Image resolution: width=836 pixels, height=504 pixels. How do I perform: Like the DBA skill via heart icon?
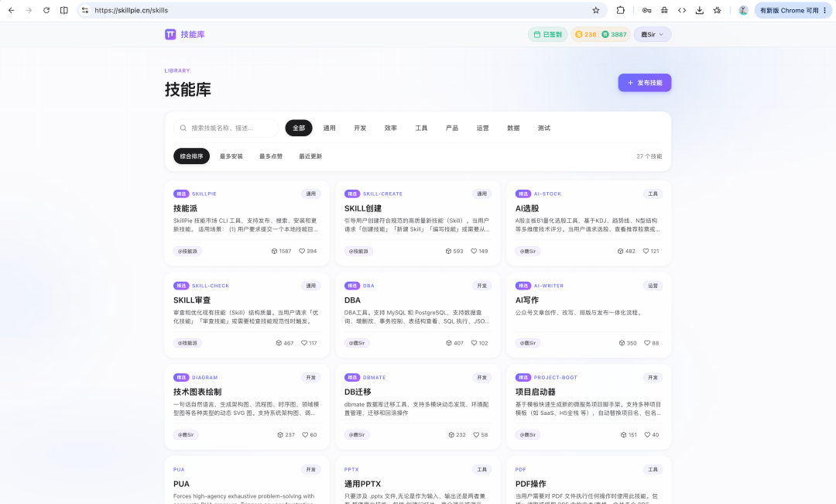tap(474, 343)
